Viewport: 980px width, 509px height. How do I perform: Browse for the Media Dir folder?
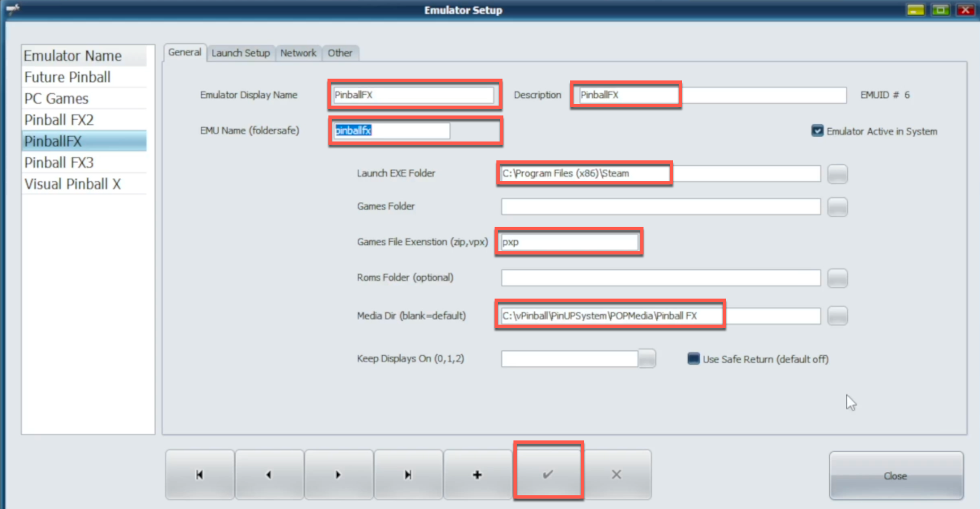coord(838,316)
